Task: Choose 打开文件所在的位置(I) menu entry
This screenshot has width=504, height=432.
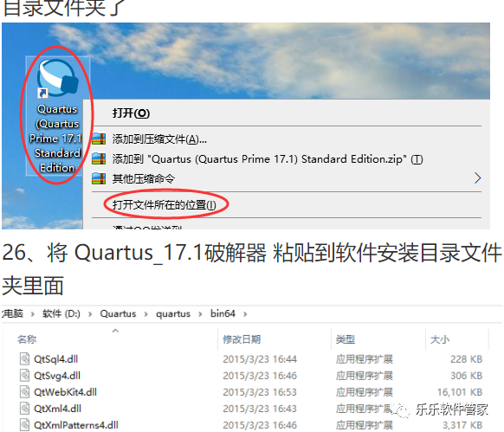Action: click(165, 205)
